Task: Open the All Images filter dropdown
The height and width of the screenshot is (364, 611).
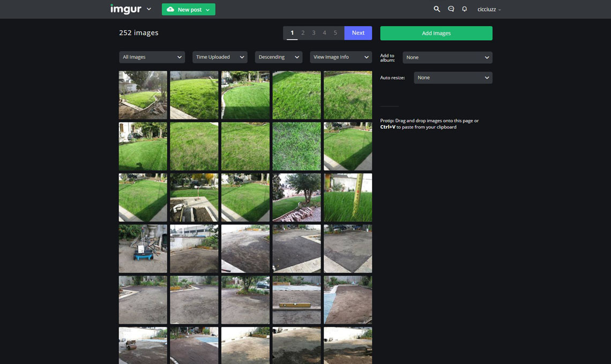Action: 152,57
